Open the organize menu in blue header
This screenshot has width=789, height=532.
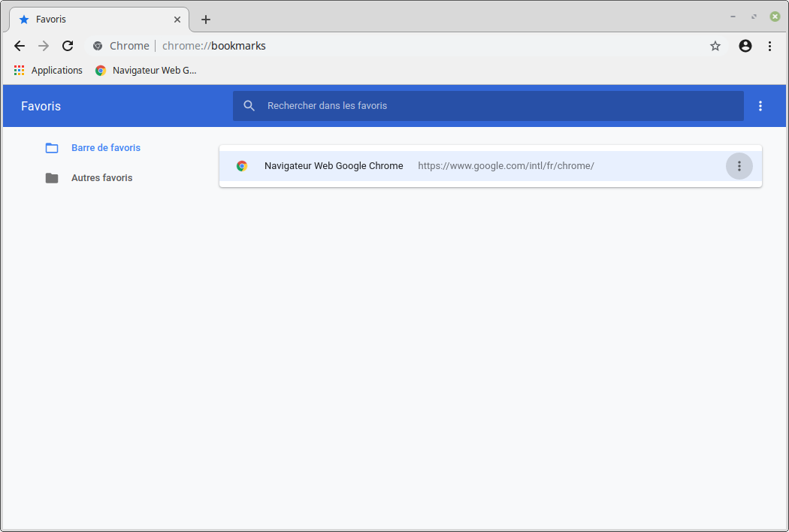pyautogui.click(x=760, y=106)
